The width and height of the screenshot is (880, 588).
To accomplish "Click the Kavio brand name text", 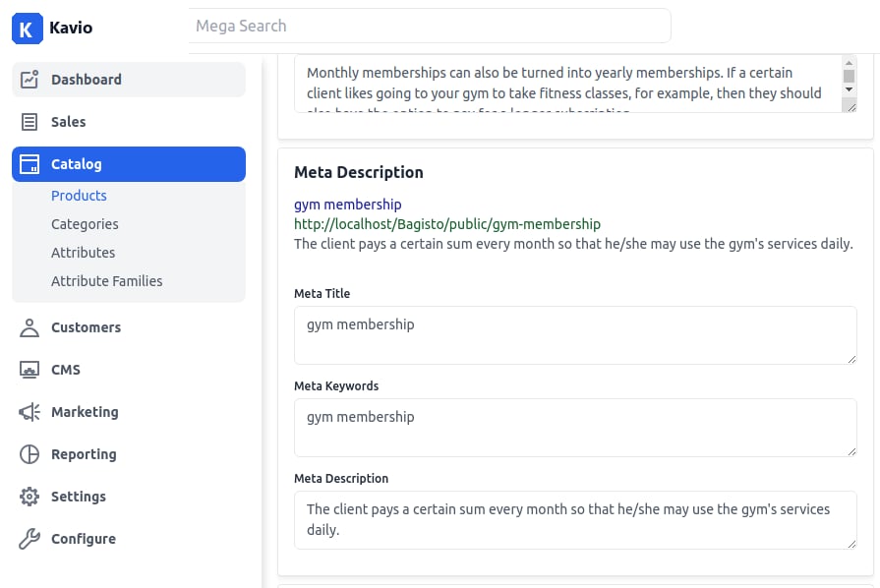I will pos(71,28).
